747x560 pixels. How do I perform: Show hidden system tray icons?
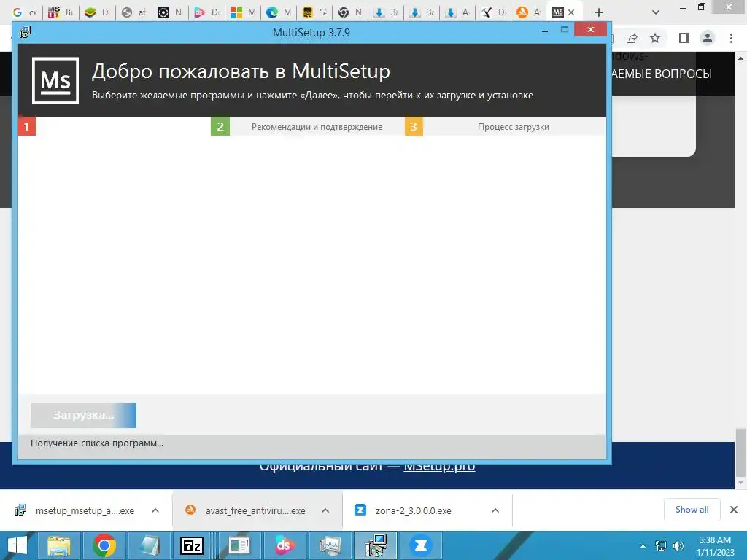[643, 545]
